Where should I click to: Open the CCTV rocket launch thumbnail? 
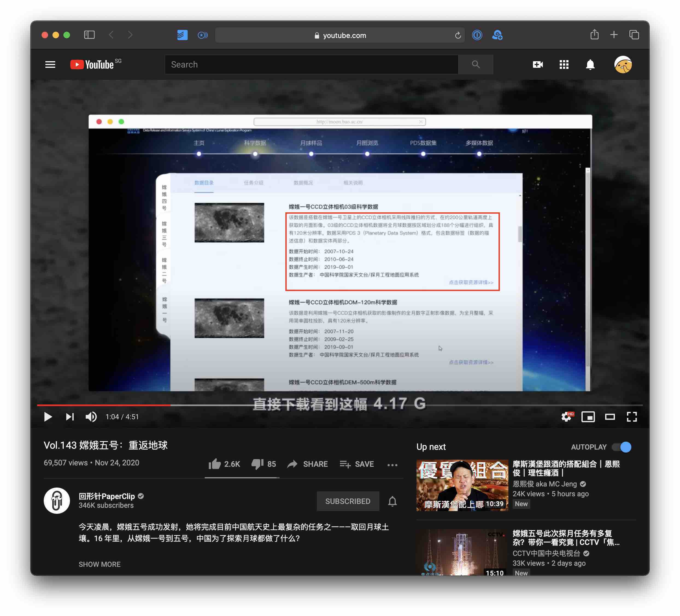[x=462, y=552]
